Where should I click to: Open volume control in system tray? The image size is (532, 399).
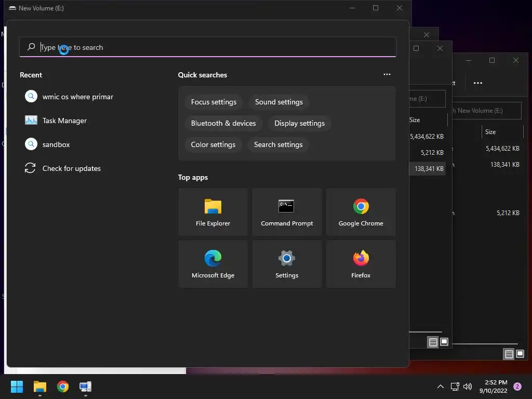468,387
